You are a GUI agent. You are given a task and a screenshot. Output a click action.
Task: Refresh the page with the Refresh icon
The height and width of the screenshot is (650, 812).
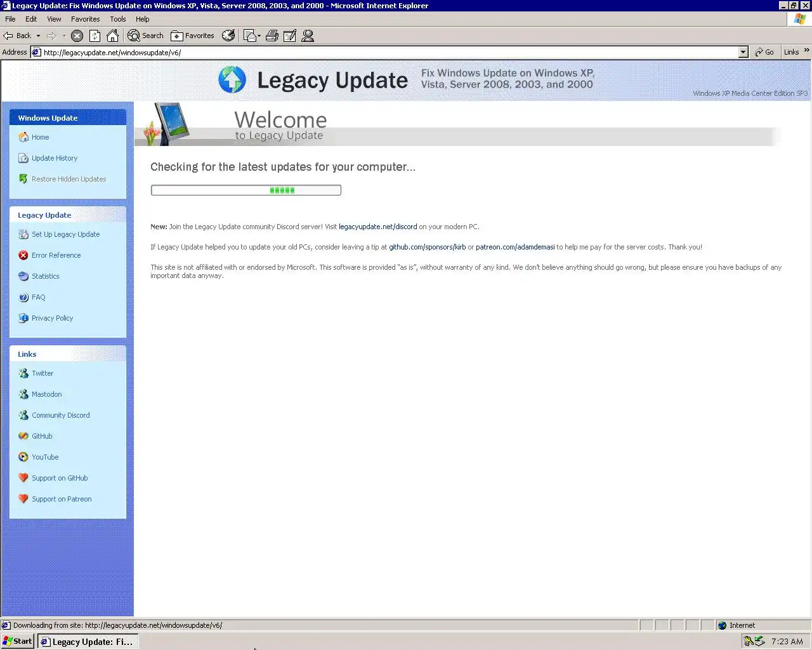95,36
